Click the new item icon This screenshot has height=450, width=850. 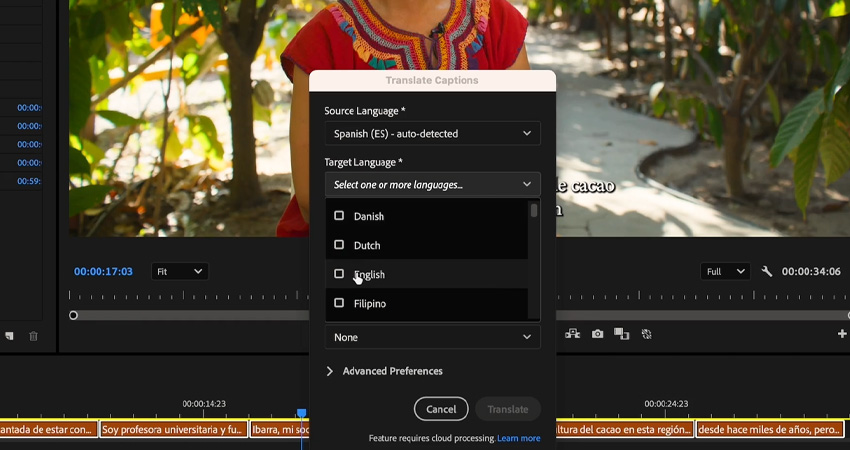(9, 336)
